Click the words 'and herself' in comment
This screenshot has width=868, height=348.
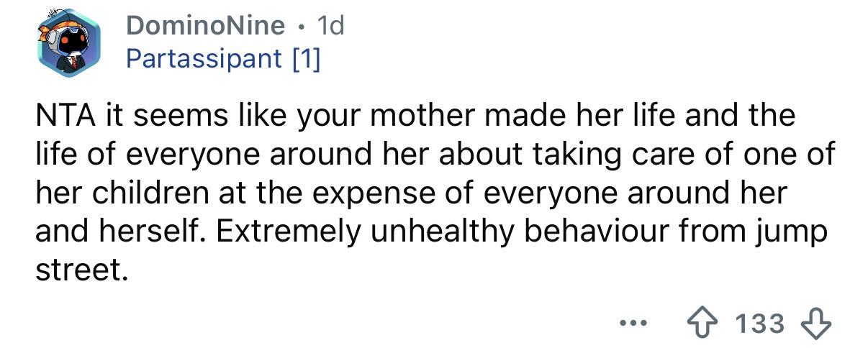pyautogui.click(x=119, y=234)
